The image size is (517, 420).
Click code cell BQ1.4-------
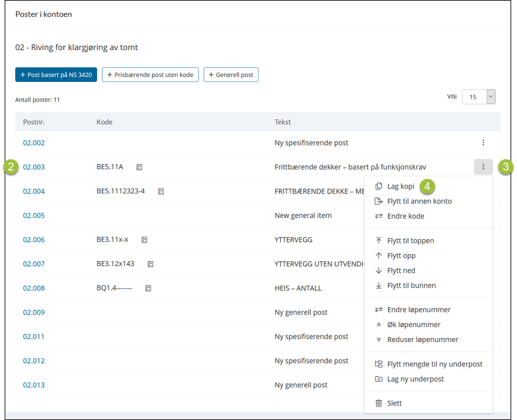[114, 288]
